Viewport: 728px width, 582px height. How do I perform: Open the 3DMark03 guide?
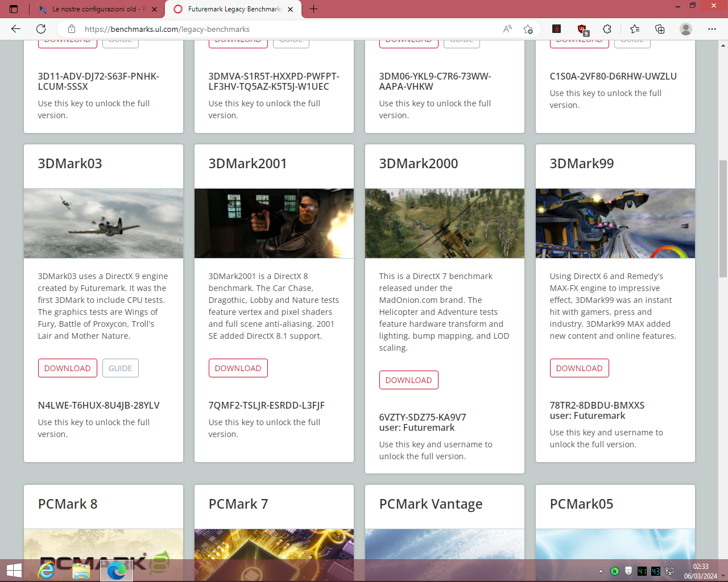click(120, 368)
